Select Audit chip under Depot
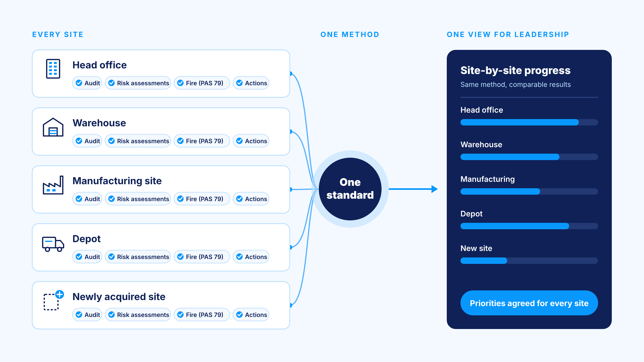This screenshot has width=644, height=362. [x=87, y=257]
